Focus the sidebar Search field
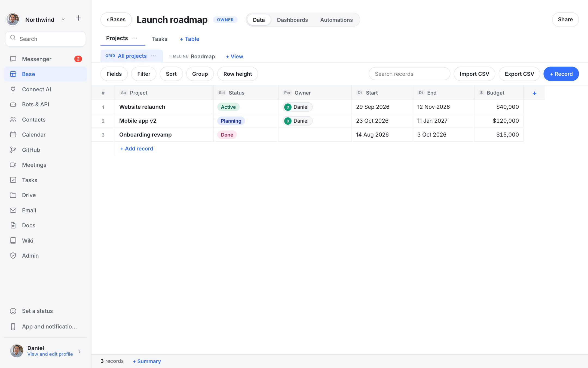Screen dimensions: 588x368 [x=45, y=39]
